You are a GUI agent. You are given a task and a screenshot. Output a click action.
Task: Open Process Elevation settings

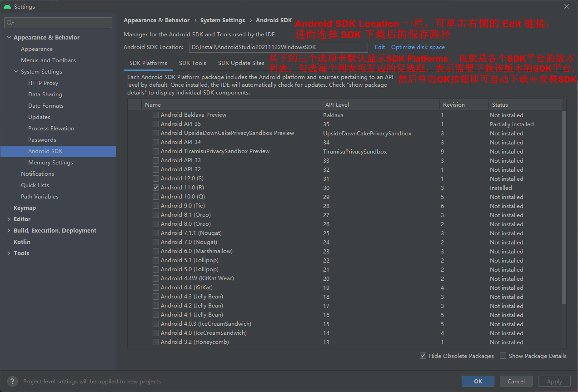(x=51, y=129)
